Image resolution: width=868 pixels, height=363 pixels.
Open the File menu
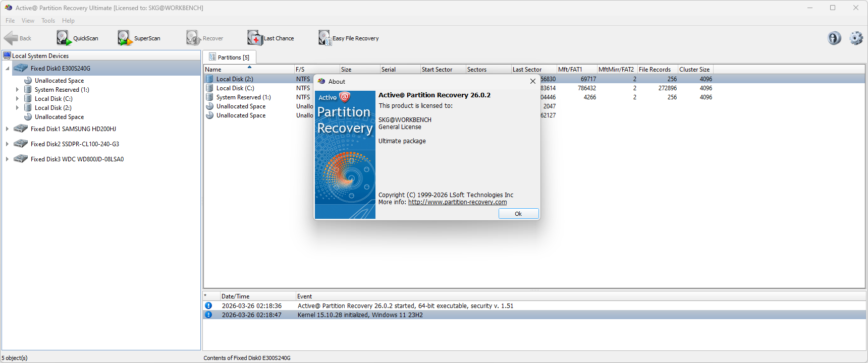click(10, 21)
